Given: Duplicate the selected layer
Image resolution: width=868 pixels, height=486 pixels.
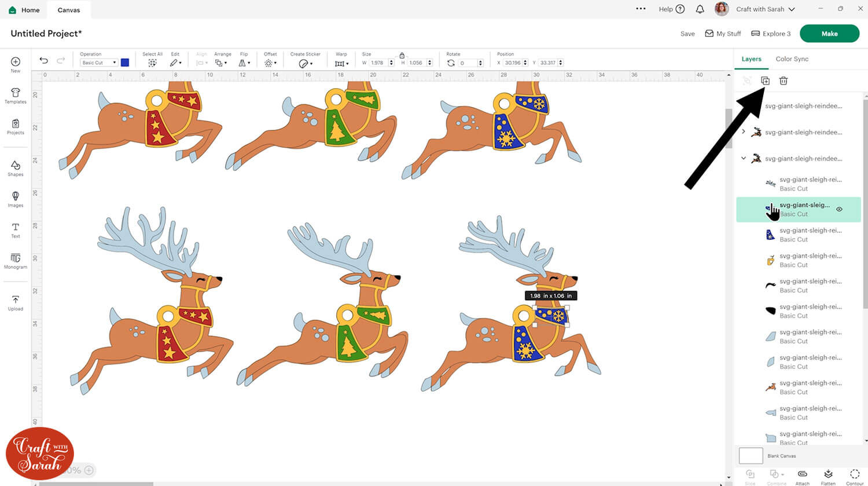Looking at the screenshot, I should tap(765, 81).
